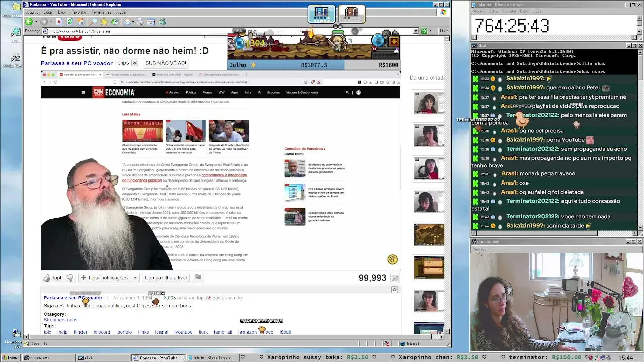
Task: Open the Forward button history dropdown arrow
Action: pyautogui.click(x=51, y=22)
